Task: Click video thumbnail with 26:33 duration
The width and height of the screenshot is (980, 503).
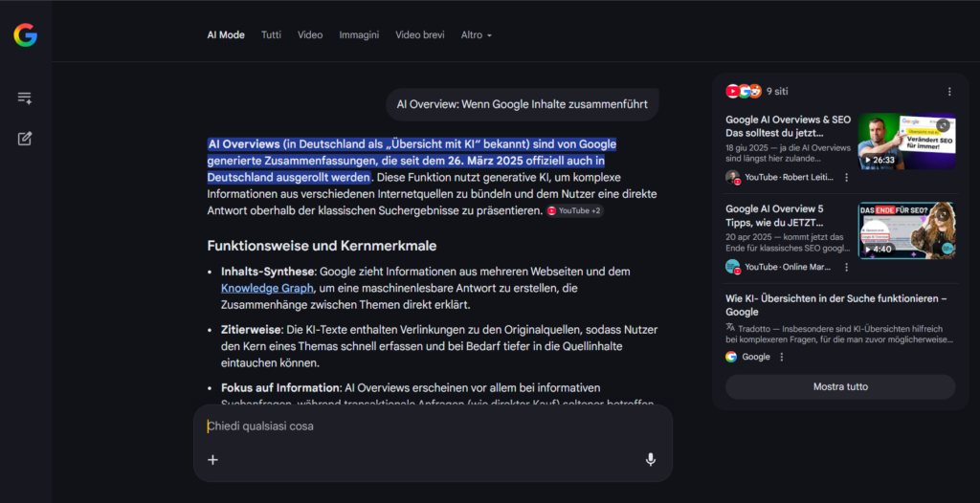Action: click(907, 142)
